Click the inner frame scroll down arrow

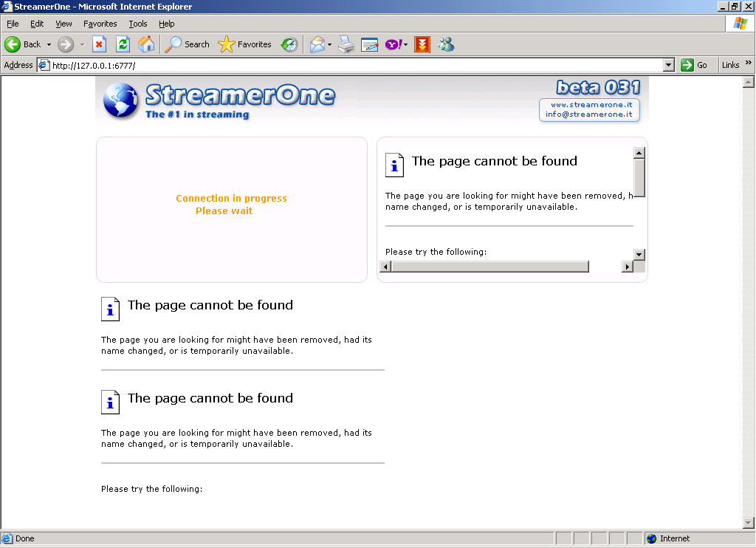639,254
